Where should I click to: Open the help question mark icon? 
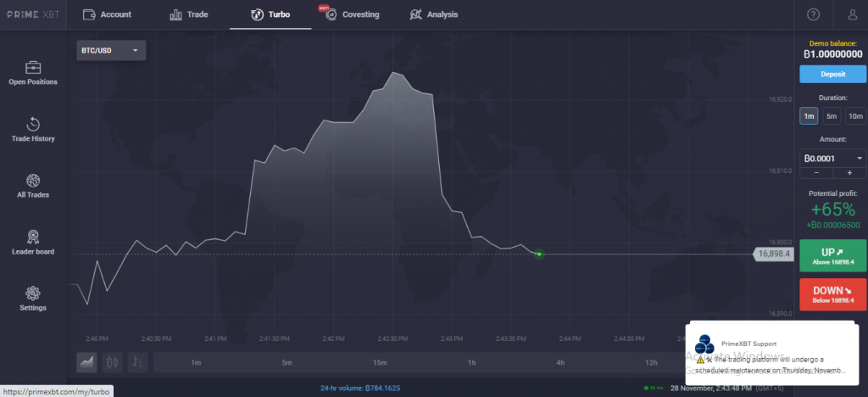813,14
